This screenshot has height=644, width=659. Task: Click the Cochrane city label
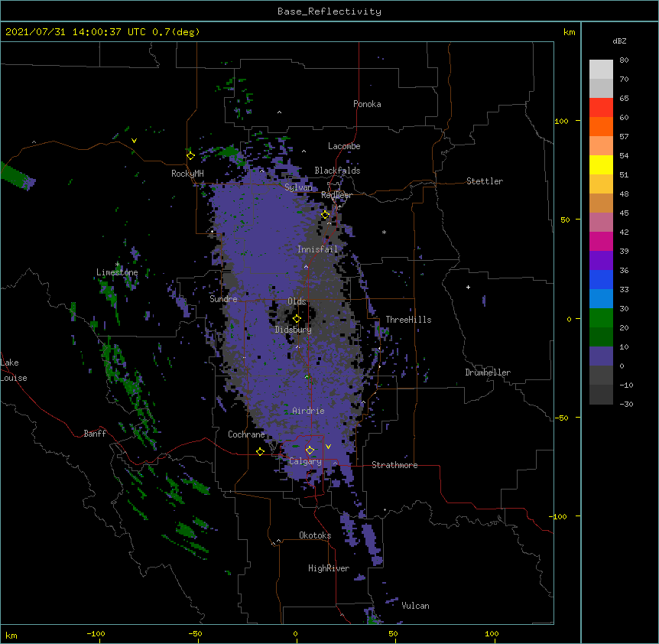click(246, 434)
